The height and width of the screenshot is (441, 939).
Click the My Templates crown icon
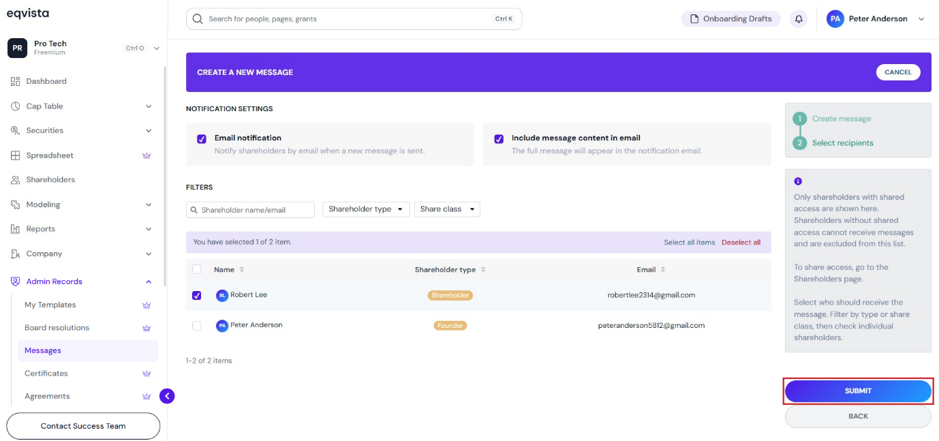146,305
